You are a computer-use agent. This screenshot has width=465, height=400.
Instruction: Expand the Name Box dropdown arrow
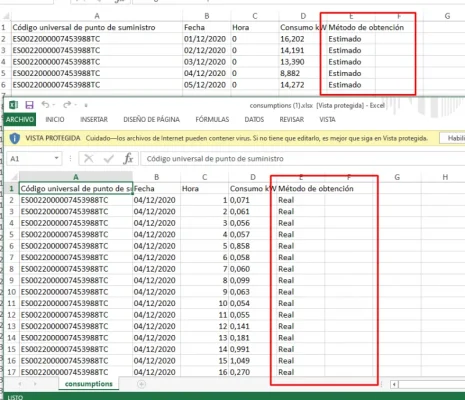coord(57,158)
